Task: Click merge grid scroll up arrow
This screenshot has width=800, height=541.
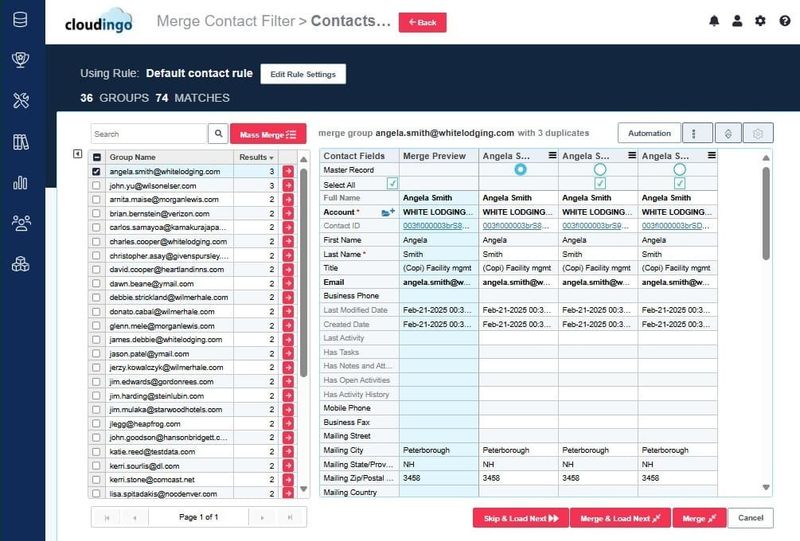Action: point(766,158)
